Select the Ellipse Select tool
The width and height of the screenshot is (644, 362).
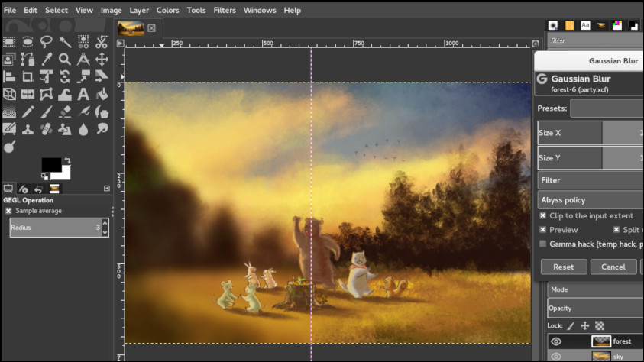28,41
